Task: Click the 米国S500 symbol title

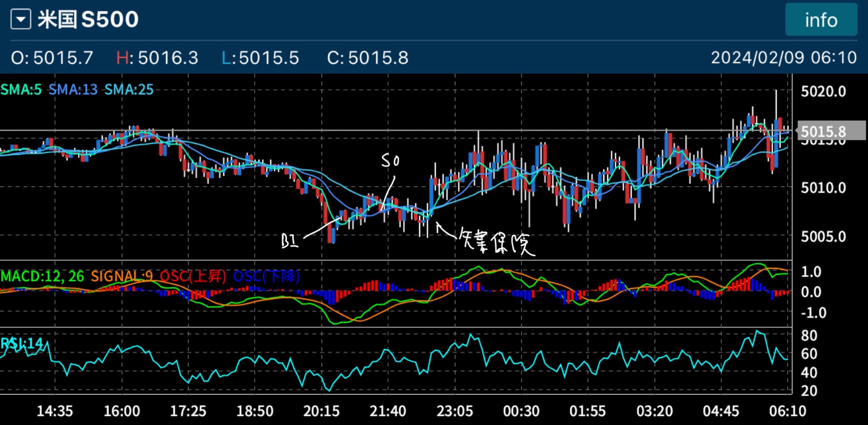Action: [x=88, y=20]
